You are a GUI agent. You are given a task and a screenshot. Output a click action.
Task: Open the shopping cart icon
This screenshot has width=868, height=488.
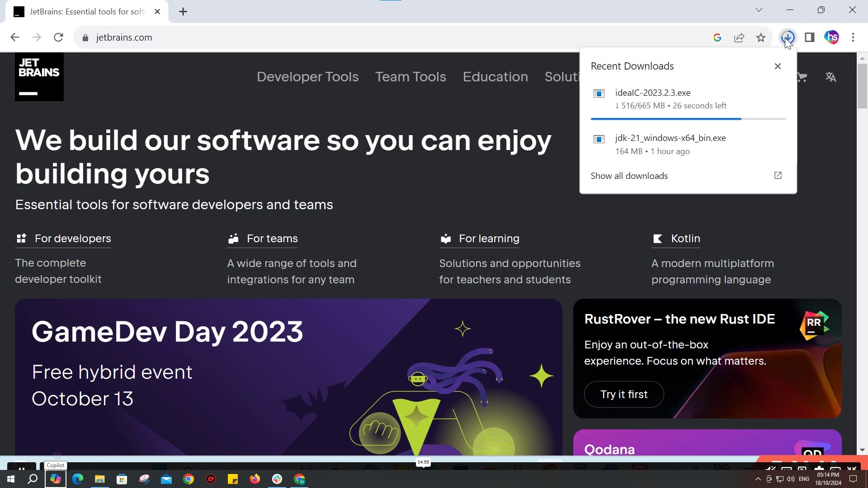click(x=802, y=77)
